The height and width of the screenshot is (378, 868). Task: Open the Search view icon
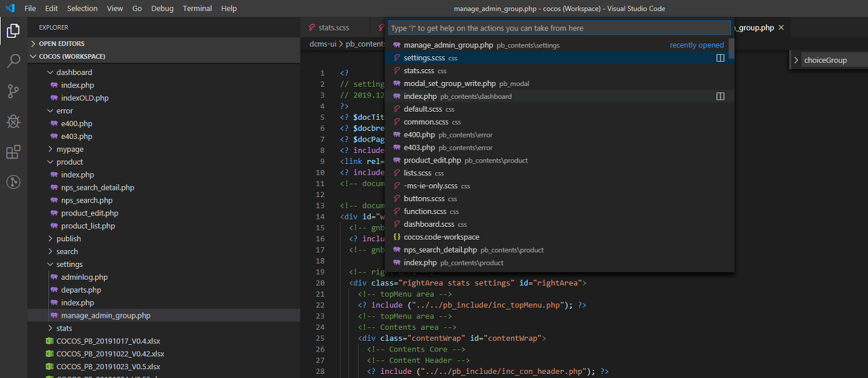(13, 61)
